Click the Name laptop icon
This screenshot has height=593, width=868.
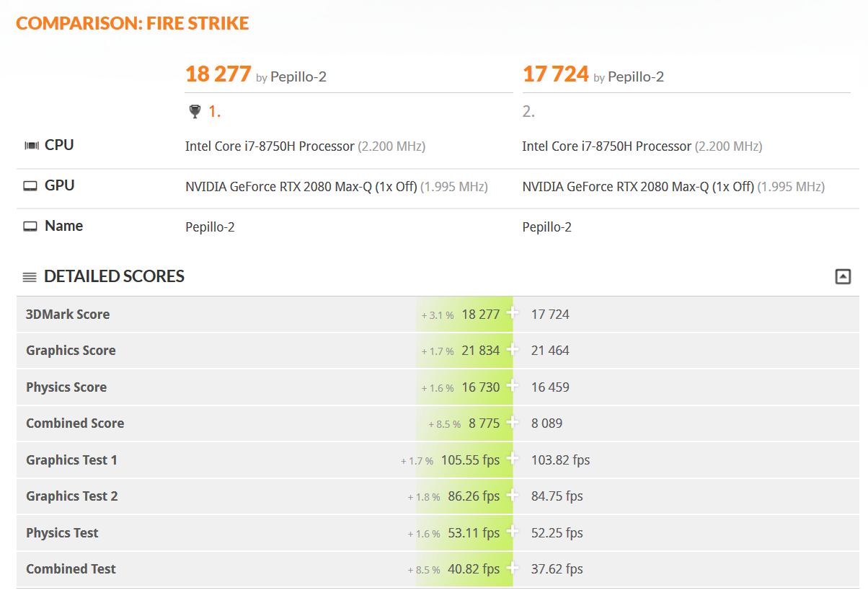click(30, 227)
